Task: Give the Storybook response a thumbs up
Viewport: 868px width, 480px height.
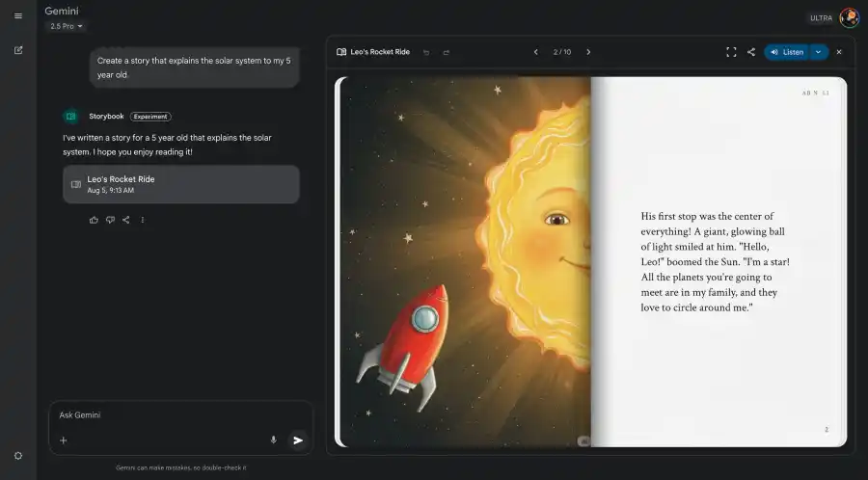Action: tap(94, 220)
